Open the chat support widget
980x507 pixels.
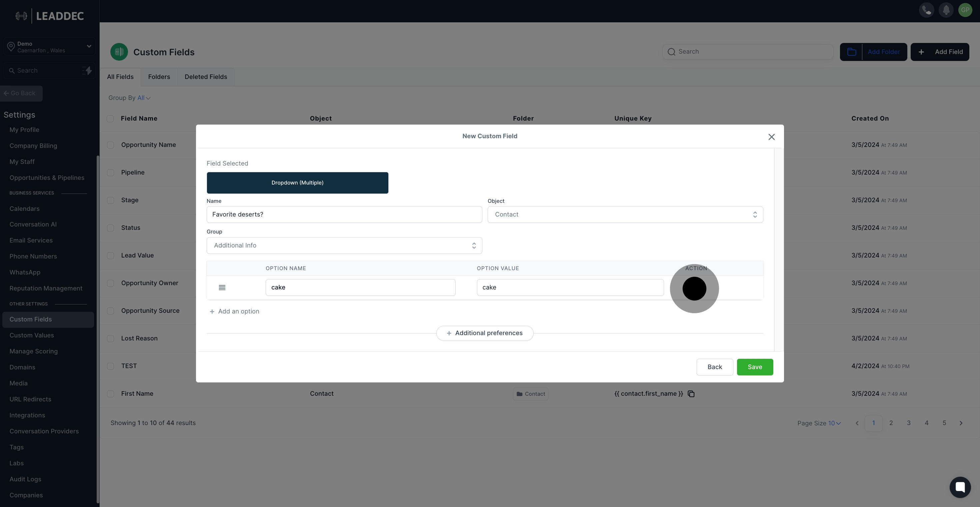tap(960, 487)
